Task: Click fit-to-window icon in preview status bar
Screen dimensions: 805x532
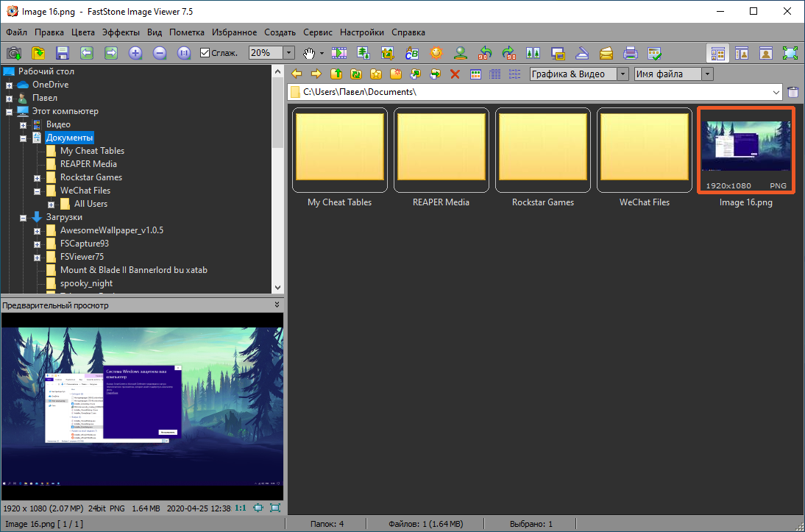Action: pos(258,508)
